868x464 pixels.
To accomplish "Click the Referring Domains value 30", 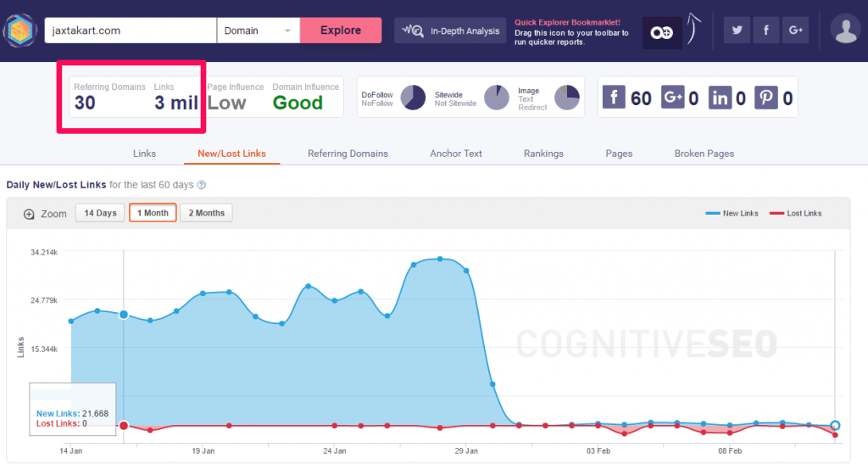I will (x=85, y=103).
